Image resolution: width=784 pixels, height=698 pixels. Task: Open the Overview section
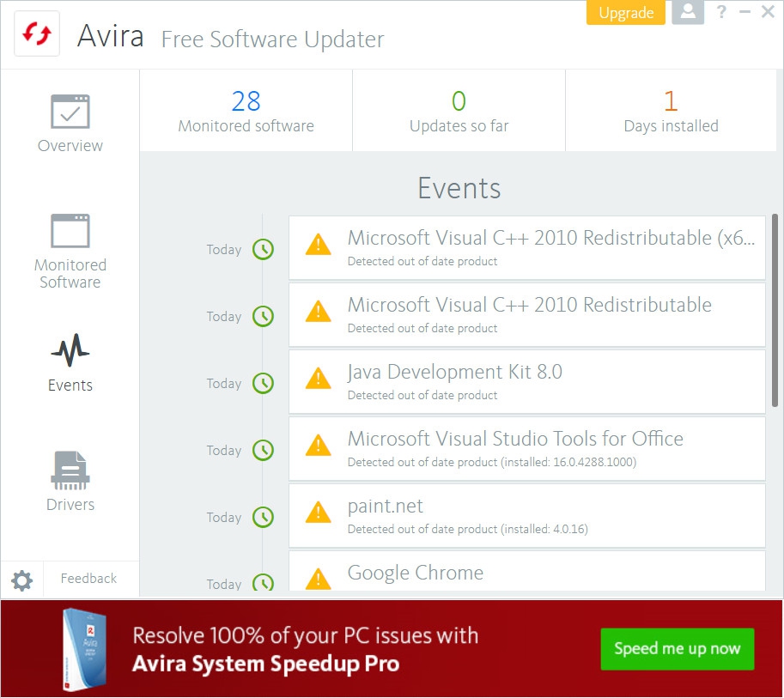coord(70,124)
